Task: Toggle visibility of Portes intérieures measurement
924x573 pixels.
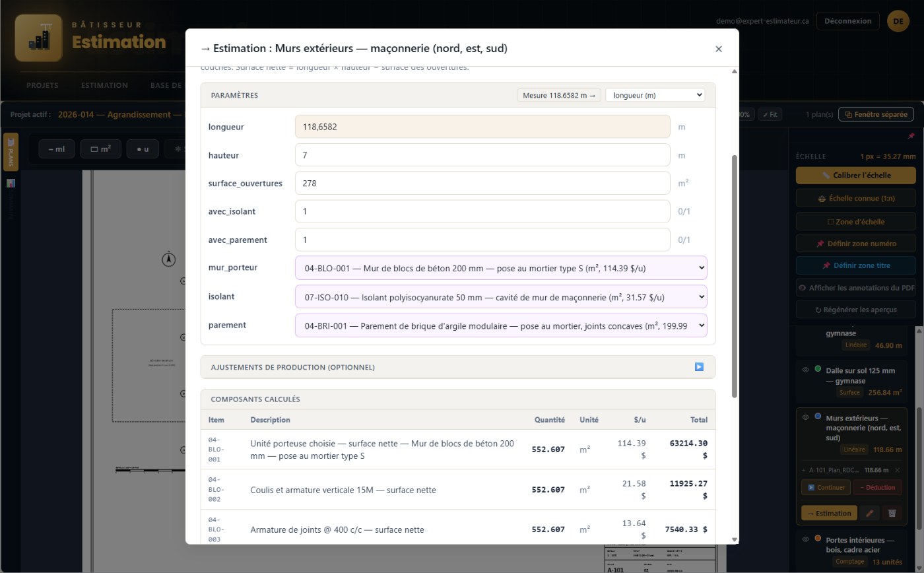Action: click(x=805, y=540)
